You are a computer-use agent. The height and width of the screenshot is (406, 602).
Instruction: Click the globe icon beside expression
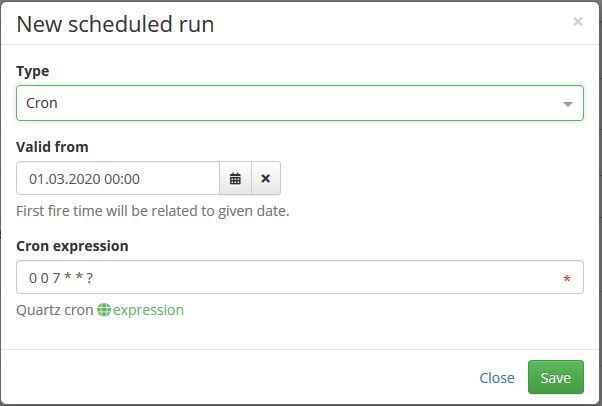coord(104,310)
